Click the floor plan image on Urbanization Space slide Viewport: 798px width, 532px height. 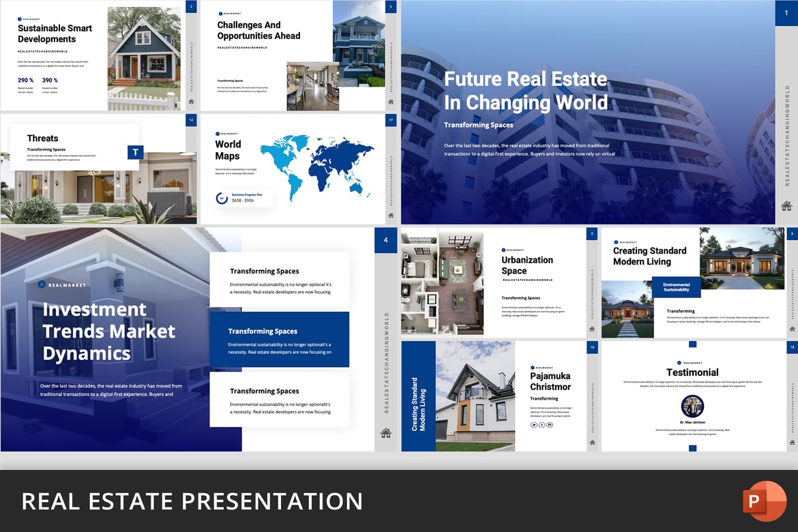(442, 282)
